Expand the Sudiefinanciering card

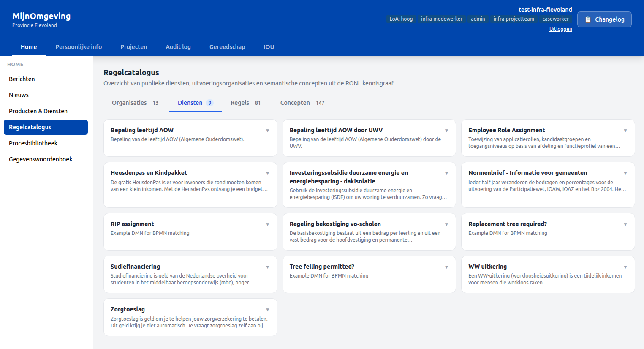[268, 267]
